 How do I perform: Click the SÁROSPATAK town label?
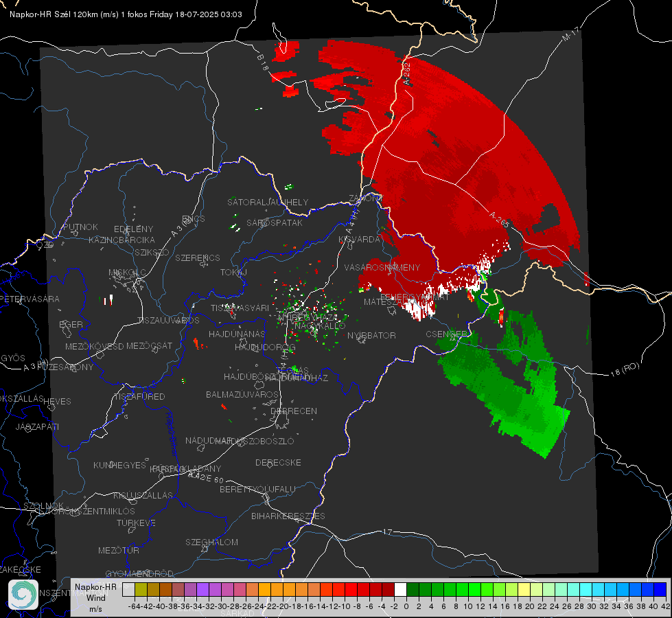click(x=275, y=222)
